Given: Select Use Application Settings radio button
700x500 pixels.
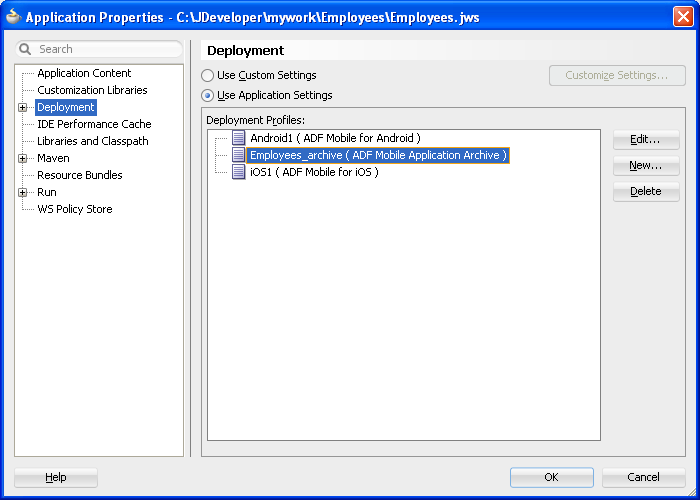Looking at the screenshot, I should tap(207, 96).
